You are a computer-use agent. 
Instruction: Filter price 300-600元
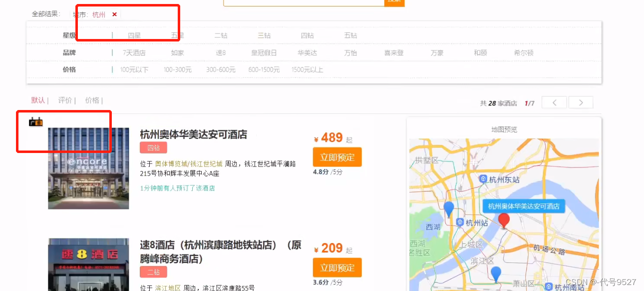pyautogui.click(x=221, y=69)
